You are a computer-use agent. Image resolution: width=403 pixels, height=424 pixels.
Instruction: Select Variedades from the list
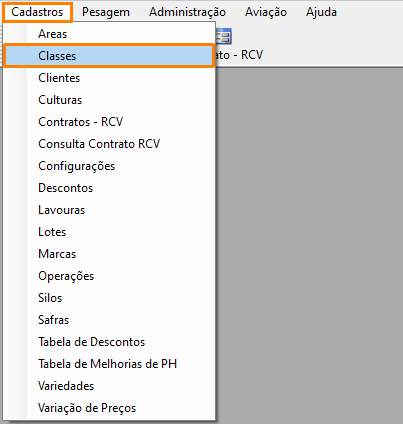(x=109, y=386)
